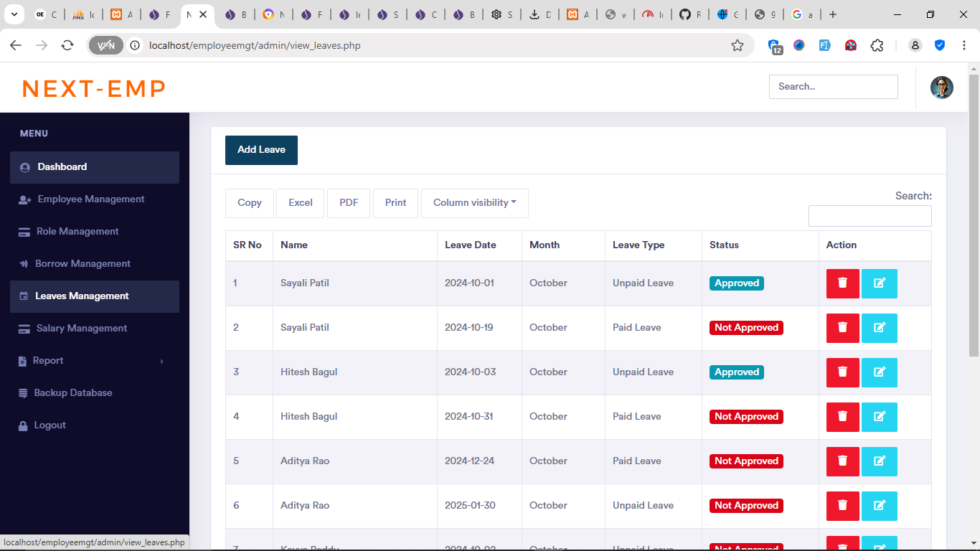Edit Hitesh Bagul's 2024-10-03 leave entry
980x551 pixels.
coord(879,372)
